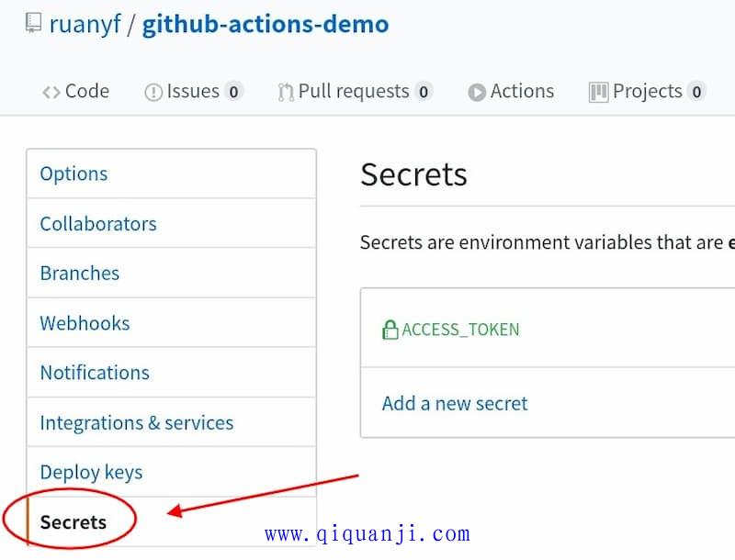Click the Issues count badge

pyautogui.click(x=233, y=92)
